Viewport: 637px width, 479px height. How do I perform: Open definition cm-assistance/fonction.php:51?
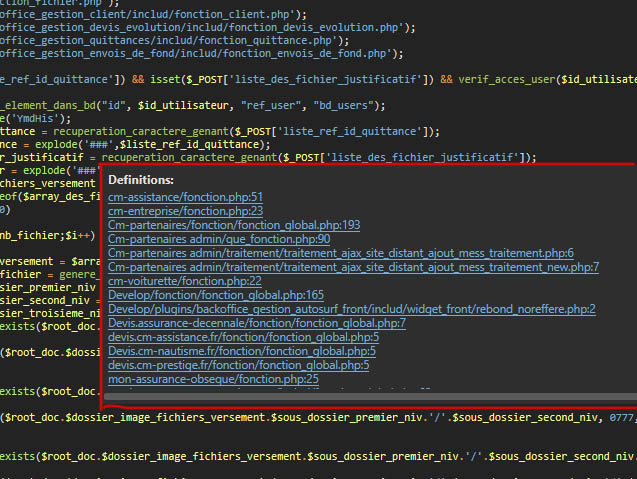pos(185,197)
